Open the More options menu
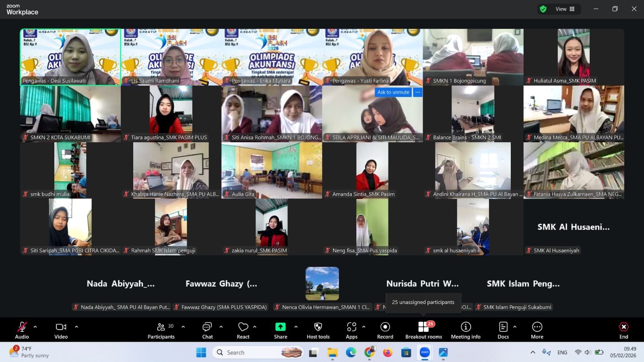644x362 pixels. pyautogui.click(x=537, y=330)
